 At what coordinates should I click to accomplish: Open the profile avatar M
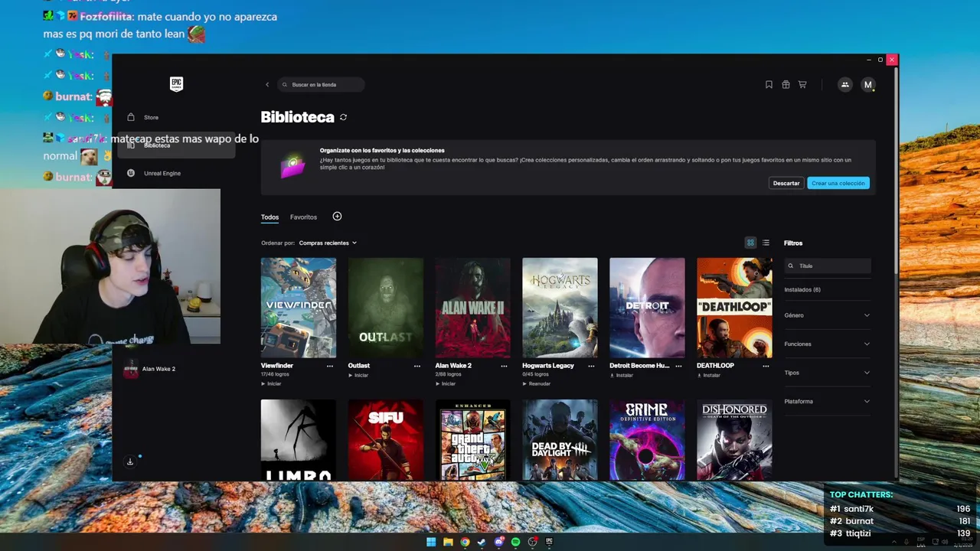click(867, 85)
